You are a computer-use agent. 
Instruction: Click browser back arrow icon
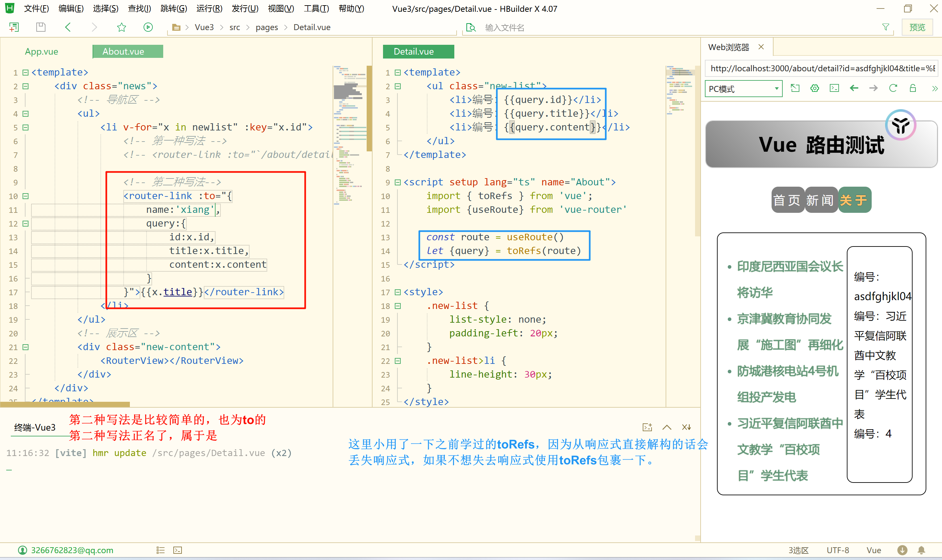point(854,88)
